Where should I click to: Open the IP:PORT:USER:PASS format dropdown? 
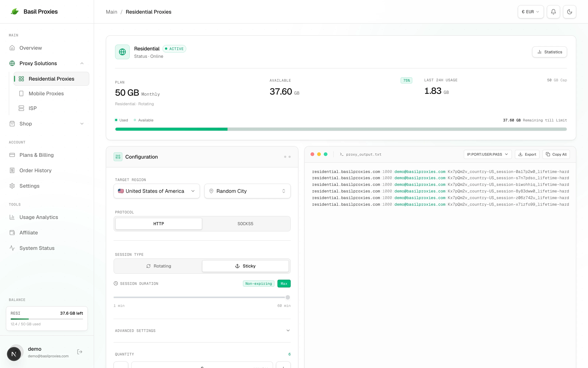coord(487,154)
